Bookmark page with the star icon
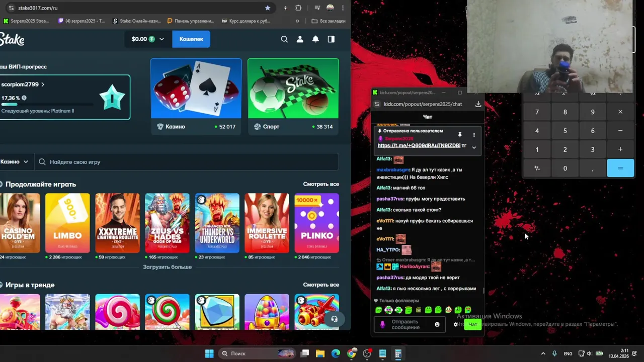This screenshot has height=362, width=644. (x=268, y=8)
